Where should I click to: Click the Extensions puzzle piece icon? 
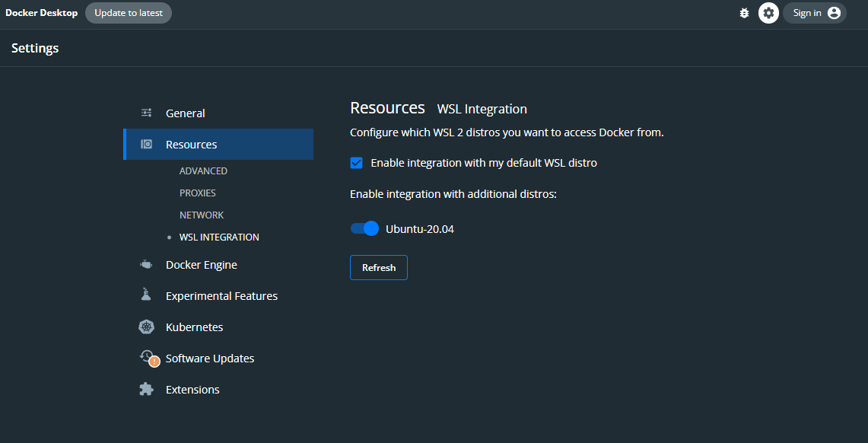(x=147, y=389)
